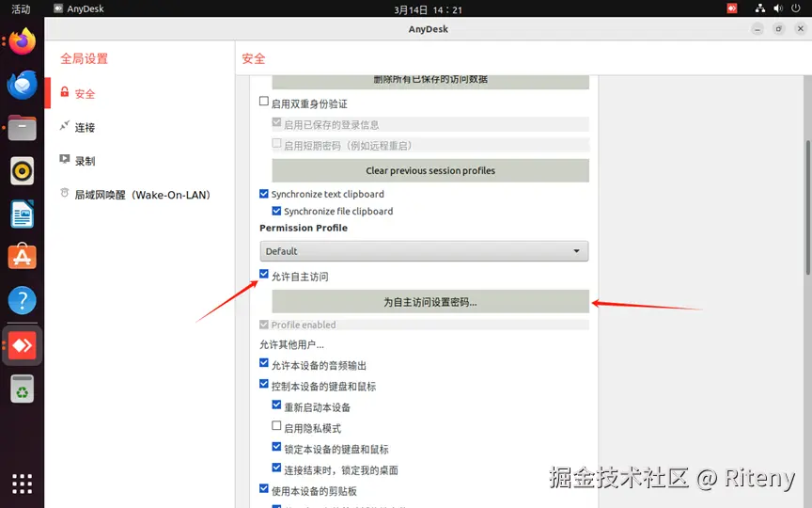Open 活动 activities overview
This screenshot has height=508, width=812.
click(21, 8)
